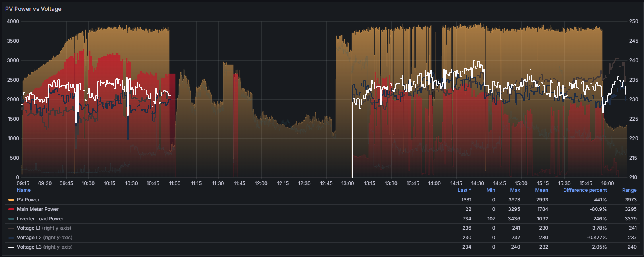Click Voltage L1 difference percent 3.78%
This screenshot has height=257, width=644.
click(x=599, y=228)
